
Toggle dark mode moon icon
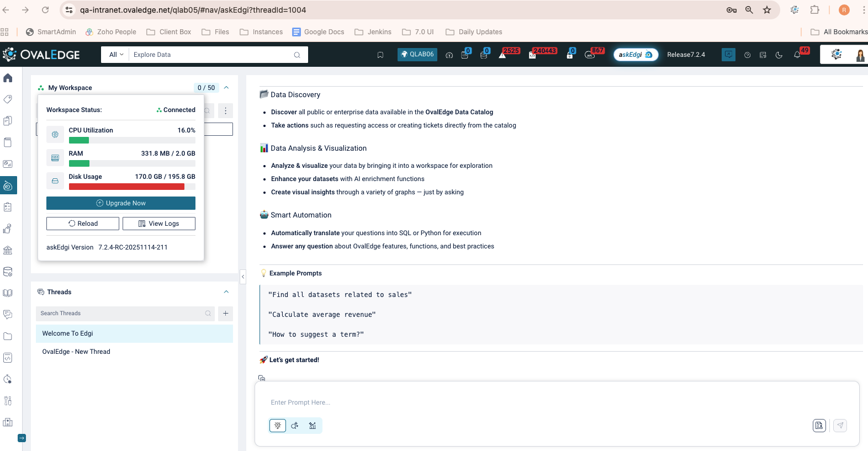click(x=779, y=55)
